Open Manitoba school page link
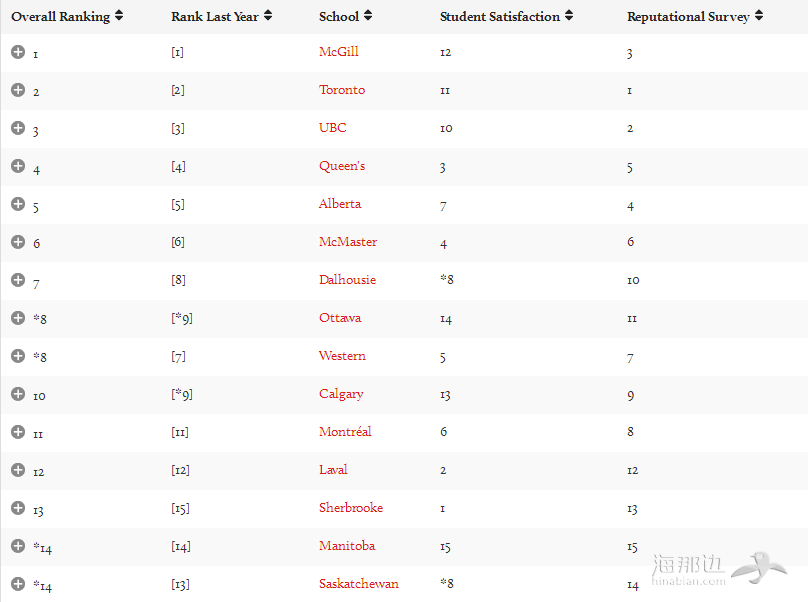 [x=347, y=546]
